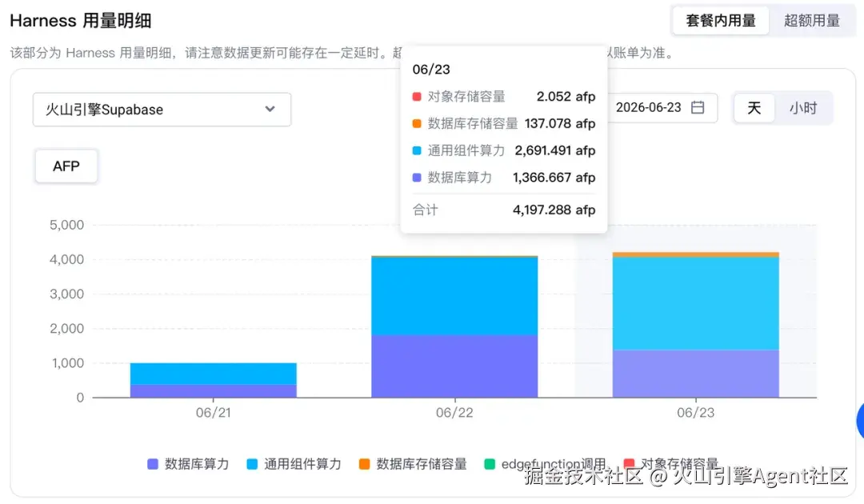
Task: Switch to 超额用量 tab
Action: click(x=812, y=21)
